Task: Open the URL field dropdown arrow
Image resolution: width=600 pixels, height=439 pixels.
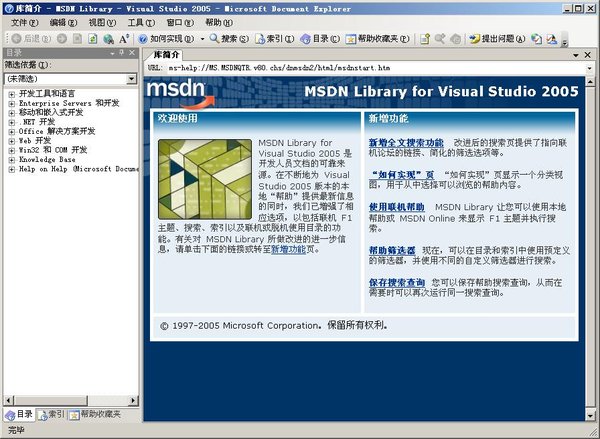Action: [x=590, y=69]
